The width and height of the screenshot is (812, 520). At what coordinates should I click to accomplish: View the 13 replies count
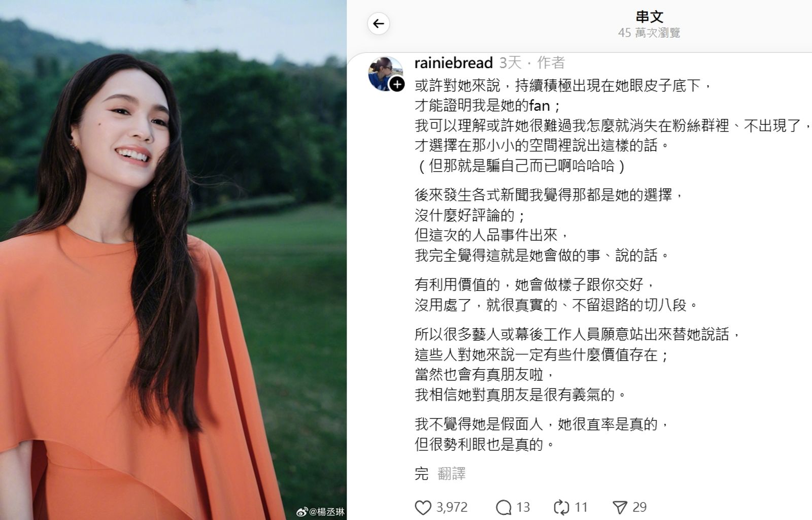[523, 507]
